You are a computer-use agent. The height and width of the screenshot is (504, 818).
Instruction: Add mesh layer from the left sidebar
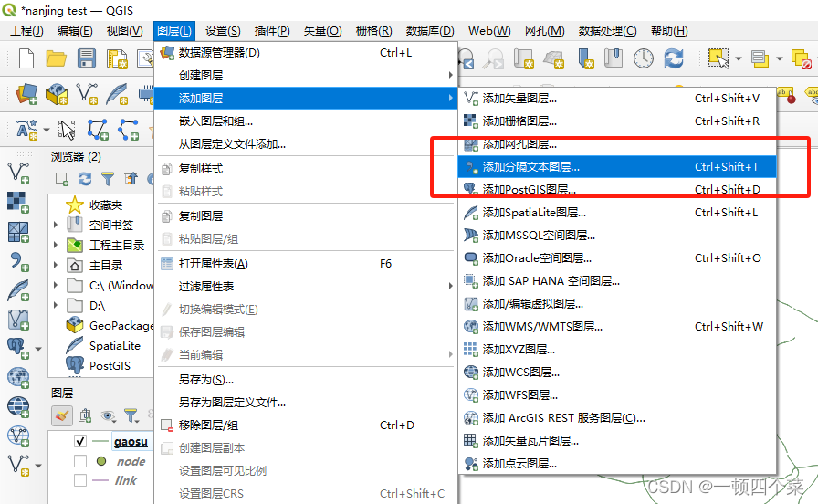(18, 232)
